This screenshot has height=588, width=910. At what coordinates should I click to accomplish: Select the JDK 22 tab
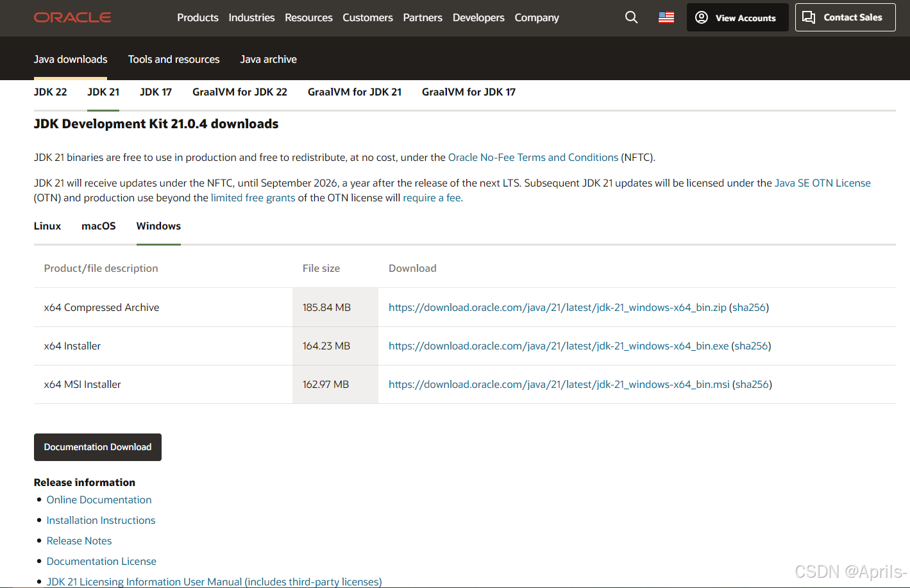(51, 92)
